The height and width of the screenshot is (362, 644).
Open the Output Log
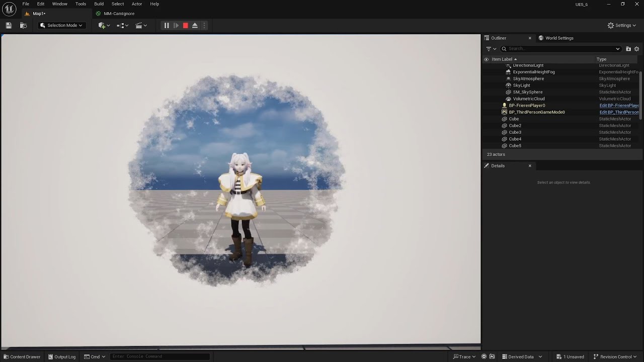(61, 357)
